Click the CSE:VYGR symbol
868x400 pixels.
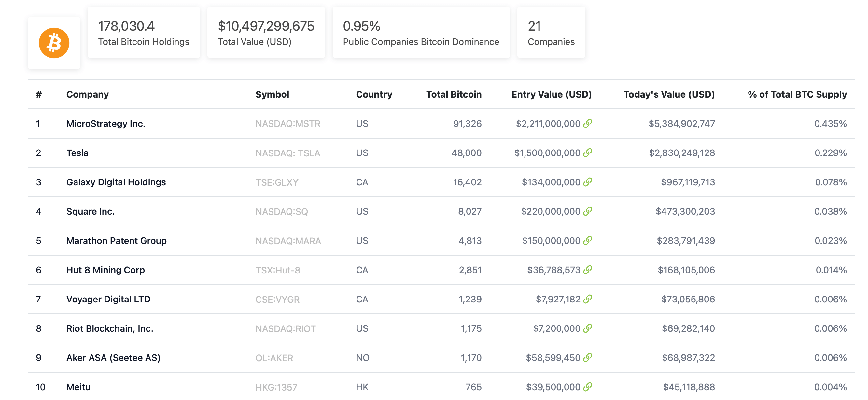pos(277,300)
